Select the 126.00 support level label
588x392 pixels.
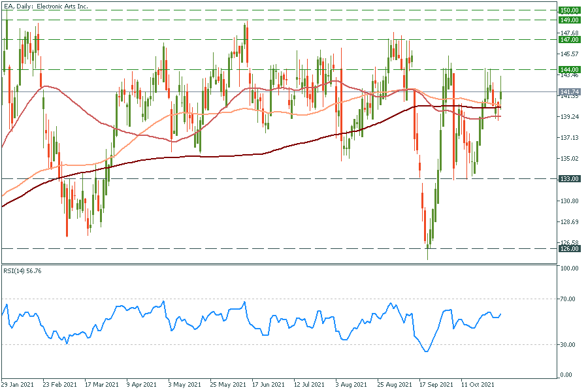pos(570,248)
